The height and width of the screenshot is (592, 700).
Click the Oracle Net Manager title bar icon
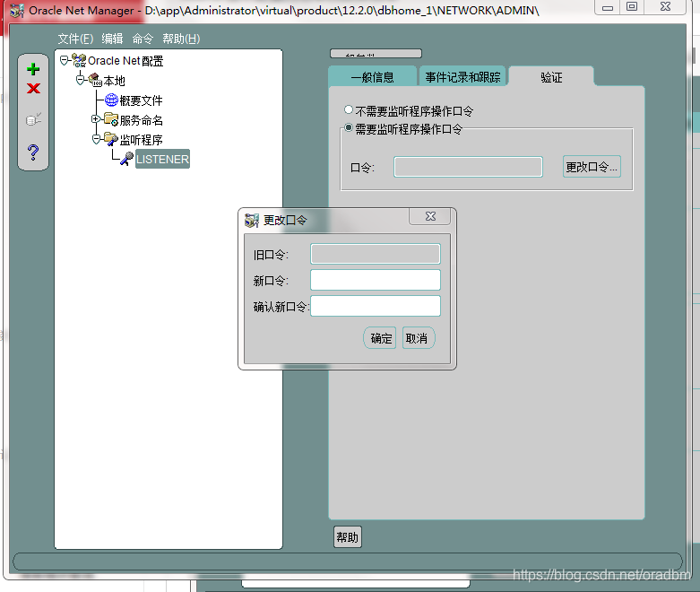[x=17, y=10]
